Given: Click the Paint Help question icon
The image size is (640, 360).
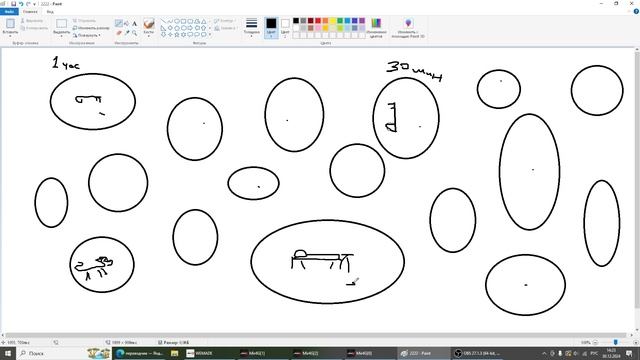Looking at the screenshot, I should coord(636,12).
